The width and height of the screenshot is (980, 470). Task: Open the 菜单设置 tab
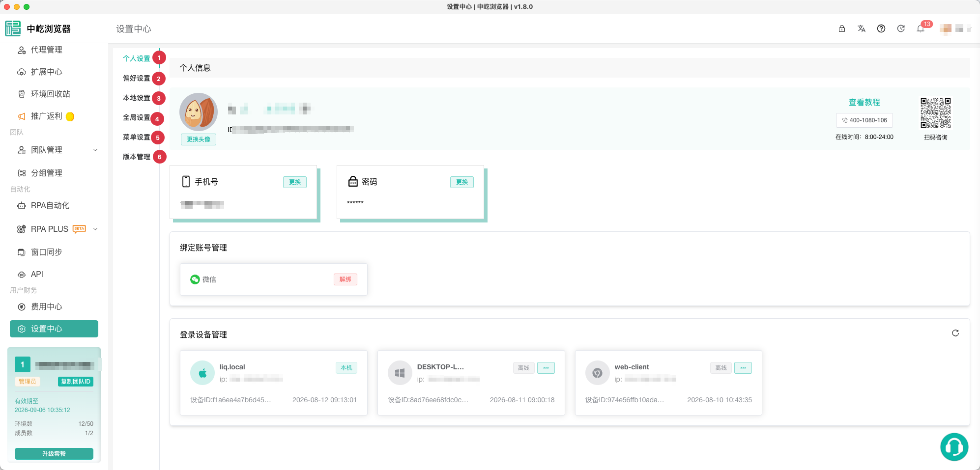137,137
